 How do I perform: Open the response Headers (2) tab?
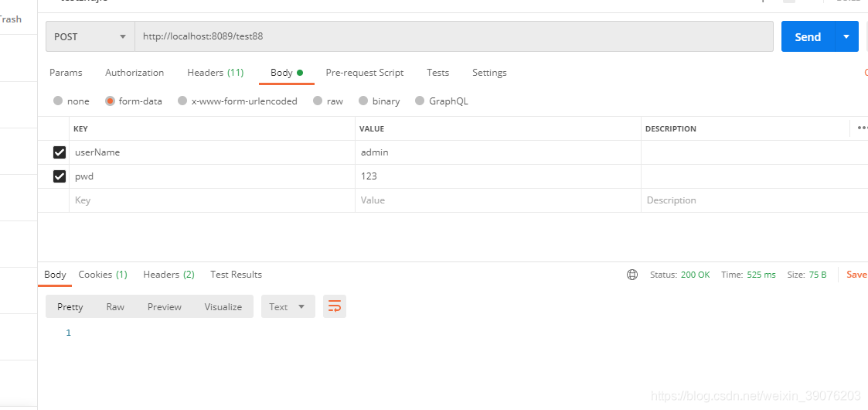tap(168, 275)
